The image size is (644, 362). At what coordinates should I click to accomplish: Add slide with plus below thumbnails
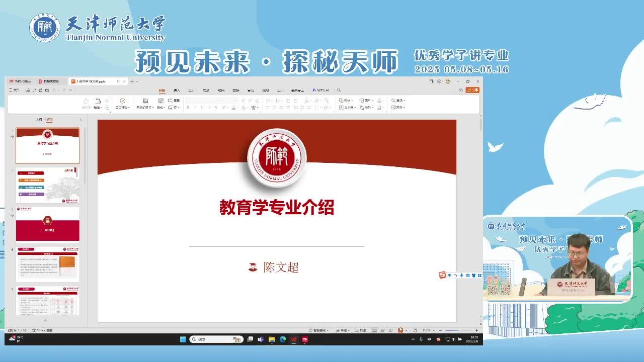point(46,320)
